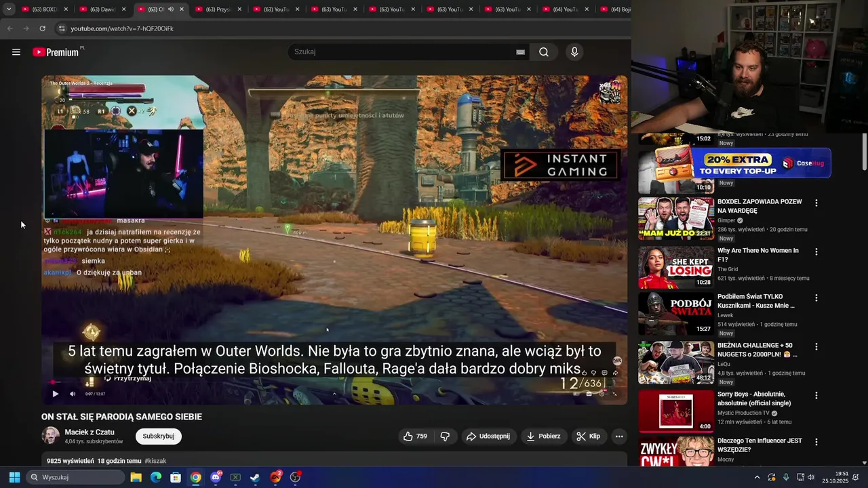868x488 pixels.
Task: Open options for BIEŻNIA CHALLENGE video
Action: [x=816, y=346]
